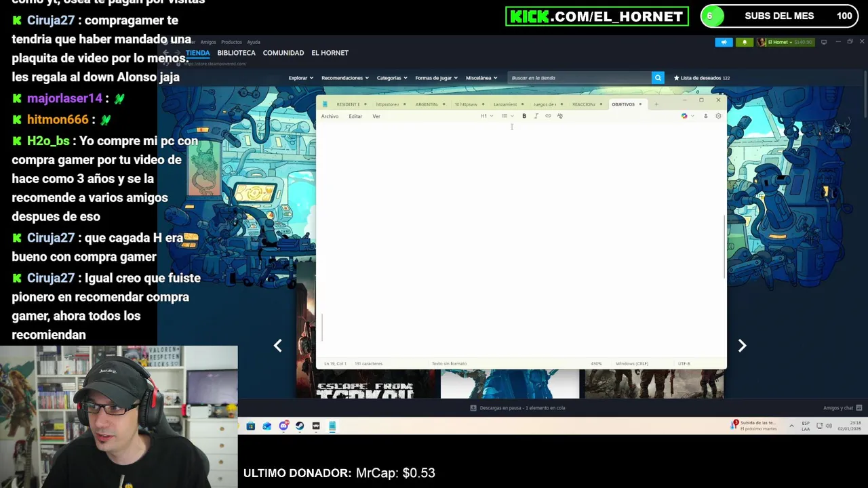Switch to the RESIDENT E Notepad tab
The width and height of the screenshot is (868, 488).
(348, 104)
